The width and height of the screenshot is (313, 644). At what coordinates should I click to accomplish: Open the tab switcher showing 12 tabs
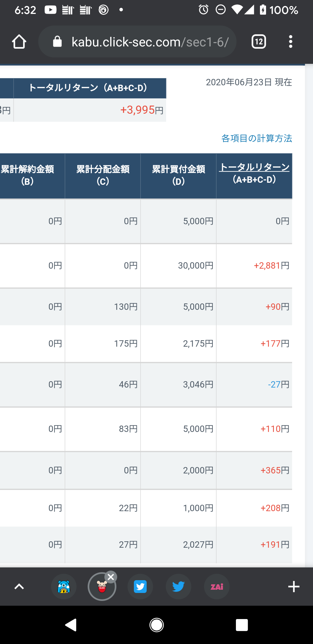click(x=259, y=42)
